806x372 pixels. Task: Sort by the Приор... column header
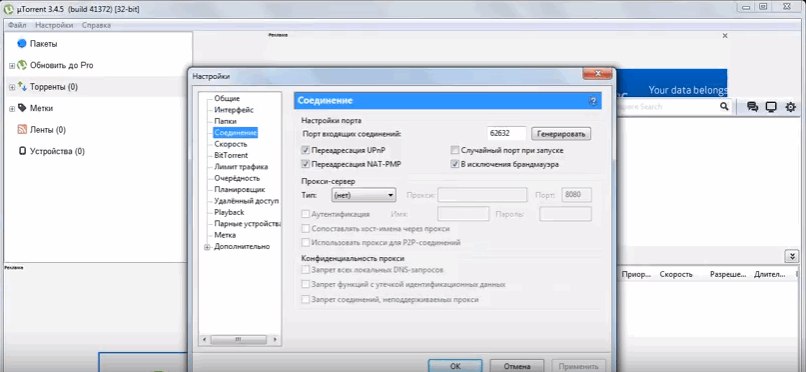pyautogui.click(x=636, y=274)
